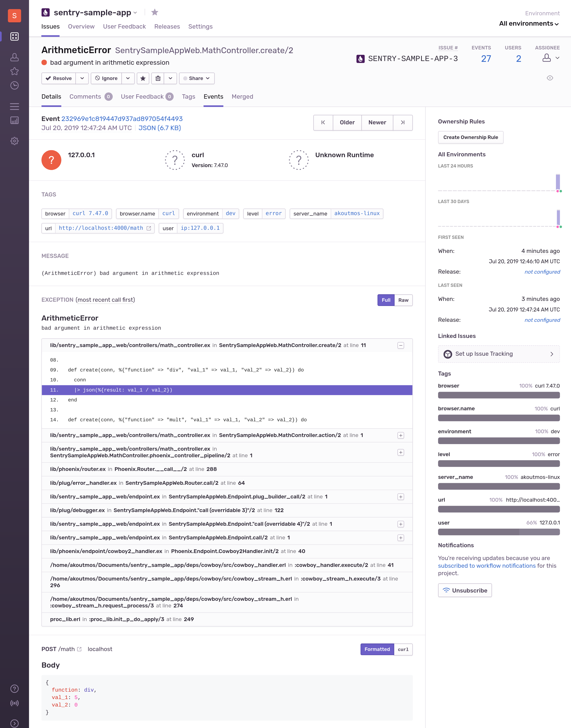Expand the call (overridable 4)/2 frame

point(400,524)
